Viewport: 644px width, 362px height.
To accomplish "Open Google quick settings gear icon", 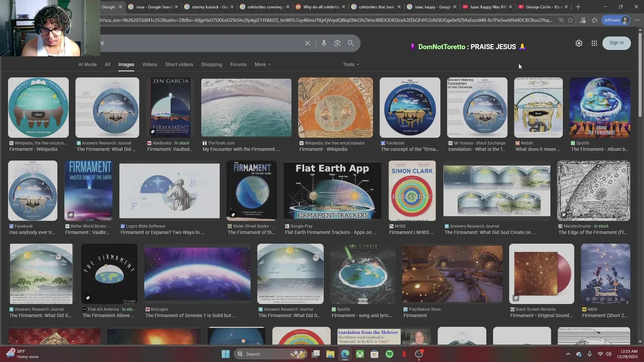I will point(579,43).
